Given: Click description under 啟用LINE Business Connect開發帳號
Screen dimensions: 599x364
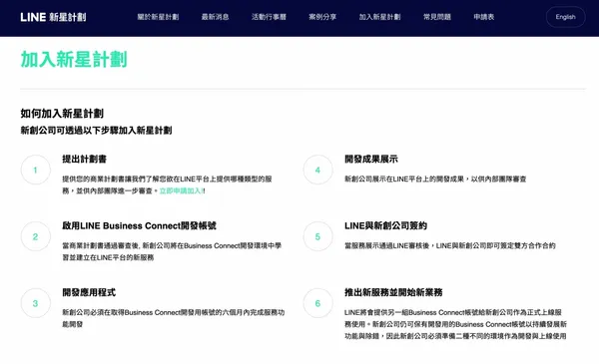Looking at the screenshot, I should 172,251.
